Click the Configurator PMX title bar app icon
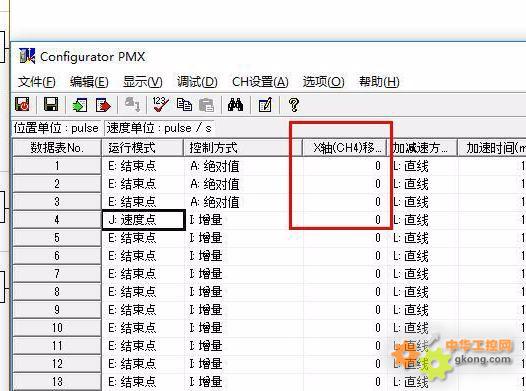526x391 pixels. pyautogui.click(x=27, y=56)
